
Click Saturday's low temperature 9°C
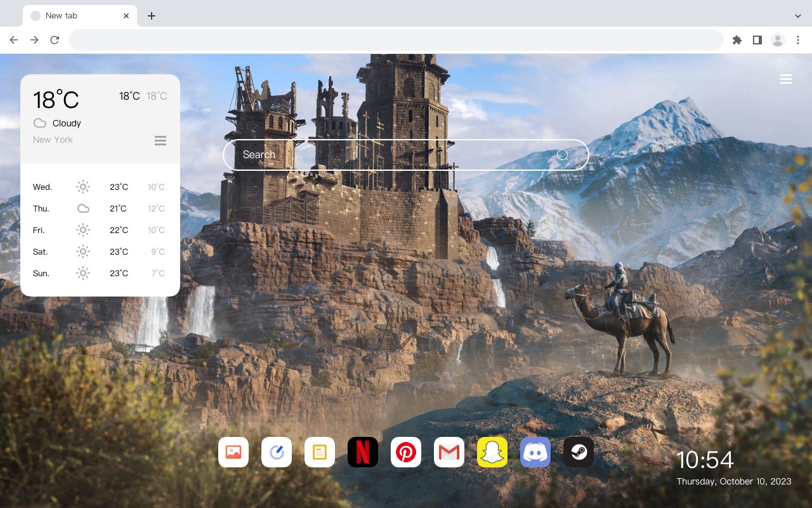click(x=158, y=252)
